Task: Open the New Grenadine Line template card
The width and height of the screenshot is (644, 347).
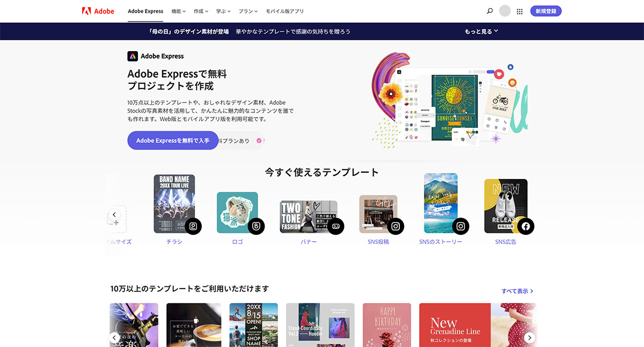Action: (x=478, y=325)
